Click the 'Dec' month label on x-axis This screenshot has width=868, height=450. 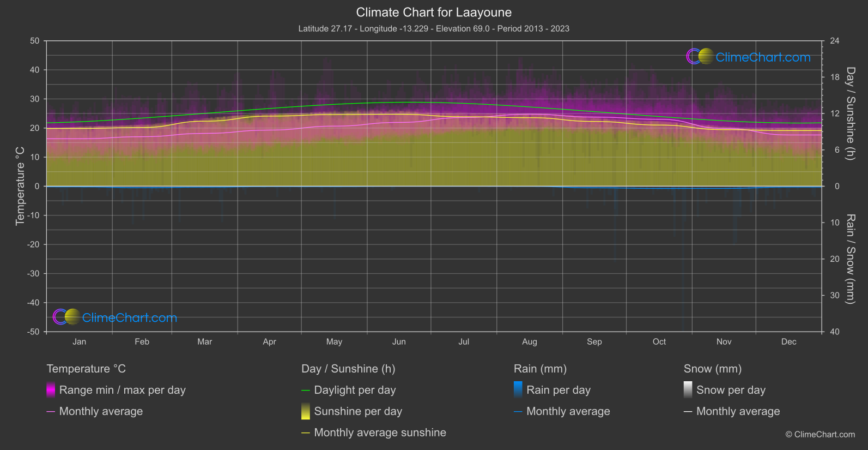click(789, 341)
